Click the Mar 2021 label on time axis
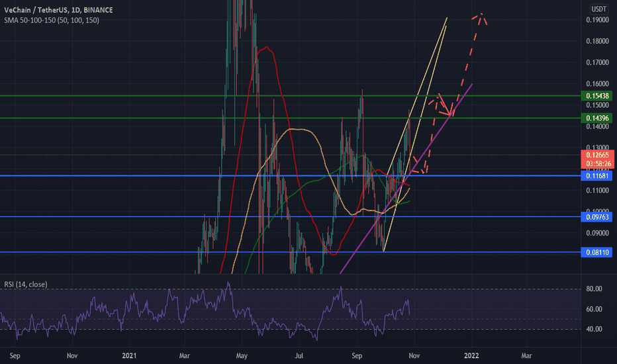Image resolution: width=617 pixels, height=364 pixels. (x=184, y=356)
